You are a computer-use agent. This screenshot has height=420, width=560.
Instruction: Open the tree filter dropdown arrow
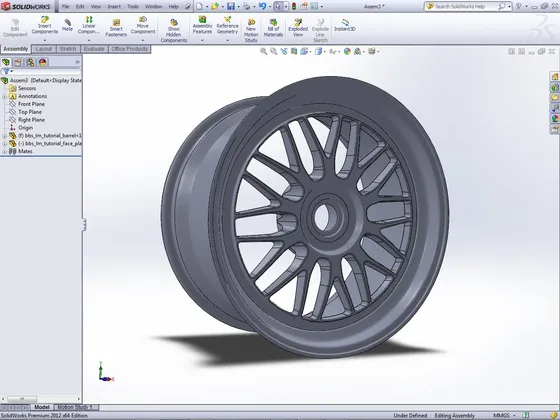click(x=12, y=71)
